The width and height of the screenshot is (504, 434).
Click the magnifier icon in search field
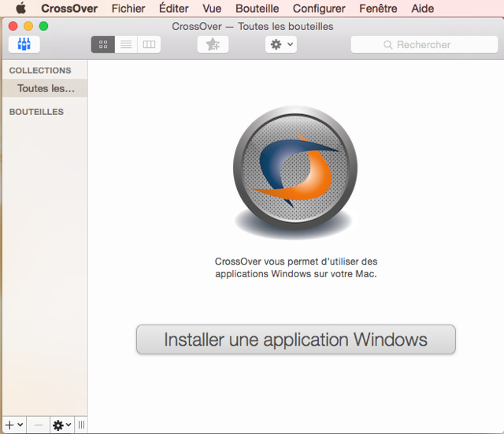tap(388, 45)
